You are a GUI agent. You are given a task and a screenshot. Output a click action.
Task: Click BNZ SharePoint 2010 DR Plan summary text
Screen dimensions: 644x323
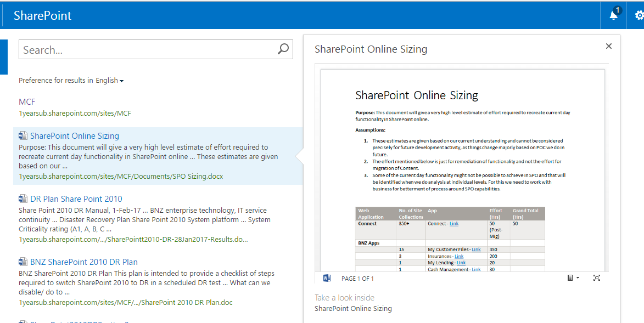tap(147, 283)
